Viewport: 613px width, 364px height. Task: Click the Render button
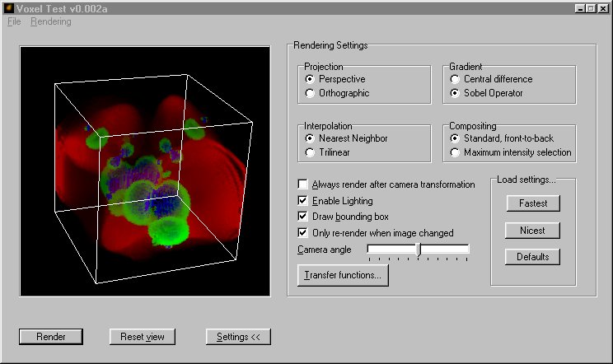coord(51,337)
